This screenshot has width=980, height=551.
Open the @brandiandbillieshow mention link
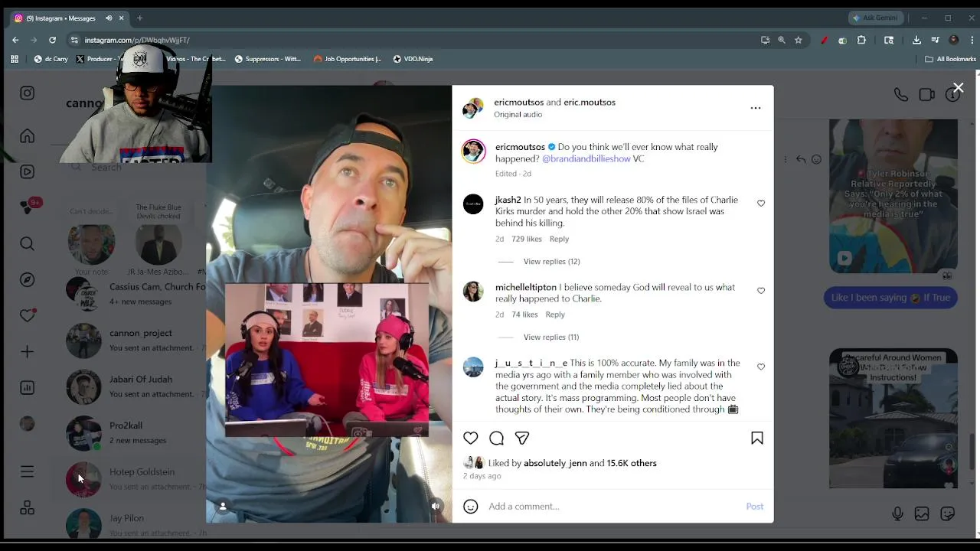point(586,158)
